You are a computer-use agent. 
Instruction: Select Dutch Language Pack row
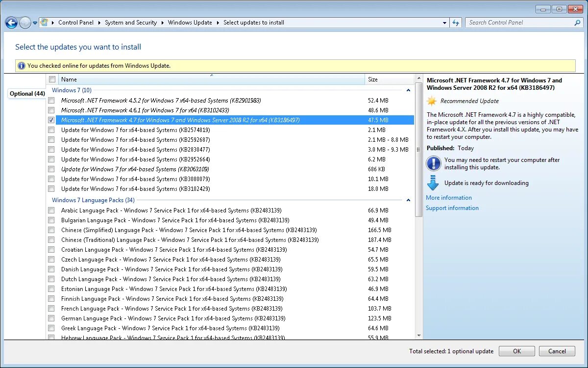click(230, 279)
